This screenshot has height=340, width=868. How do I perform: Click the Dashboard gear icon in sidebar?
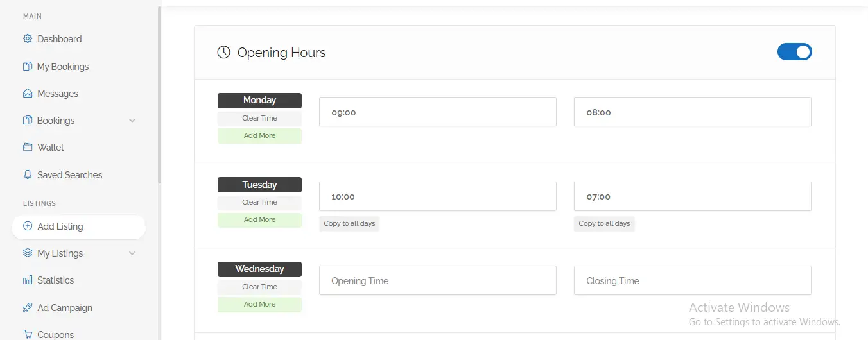[x=28, y=39]
